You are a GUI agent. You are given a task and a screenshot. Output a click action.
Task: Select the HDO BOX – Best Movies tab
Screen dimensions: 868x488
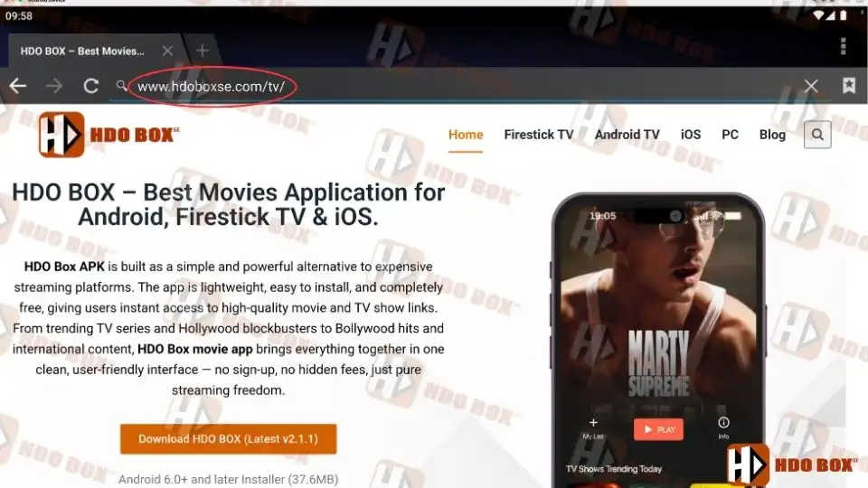pos(82,51)
